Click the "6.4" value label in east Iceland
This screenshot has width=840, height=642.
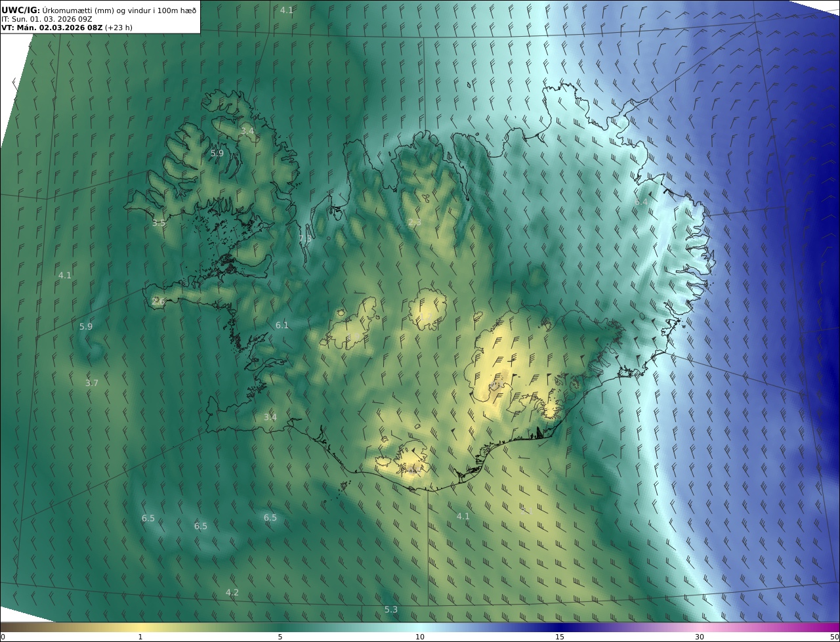(641, 202)
